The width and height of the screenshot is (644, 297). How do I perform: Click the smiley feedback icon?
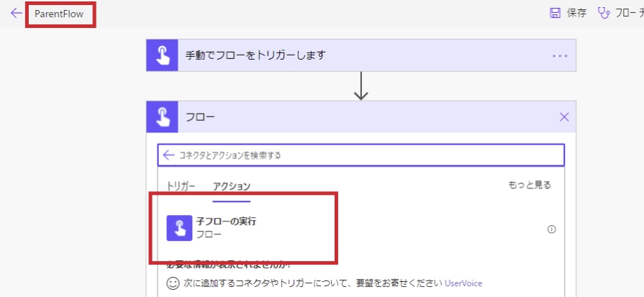pyautogui.click(x=173, y=283)
